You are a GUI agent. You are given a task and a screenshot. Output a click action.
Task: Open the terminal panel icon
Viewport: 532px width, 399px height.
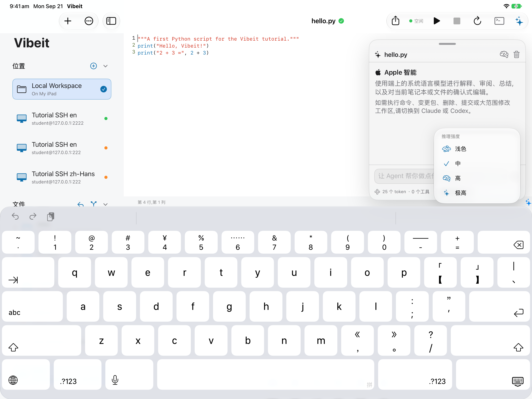(x=499, y=21)
